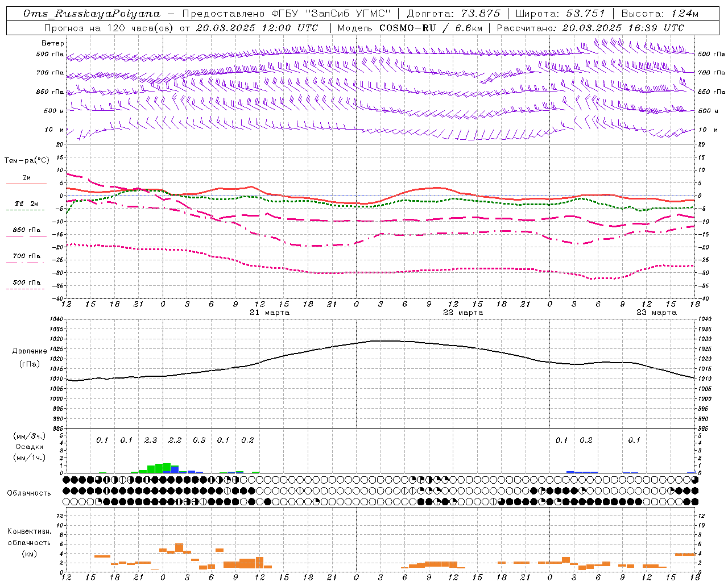The image size is (728, 582).
Task: Click the 23 марта date label
Action: point(656,313)
